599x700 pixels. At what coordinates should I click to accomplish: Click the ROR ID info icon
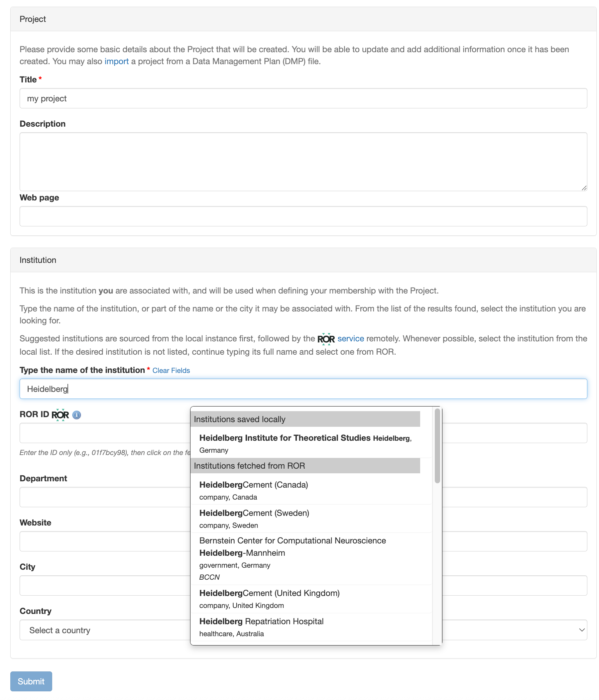pos(77,415)
